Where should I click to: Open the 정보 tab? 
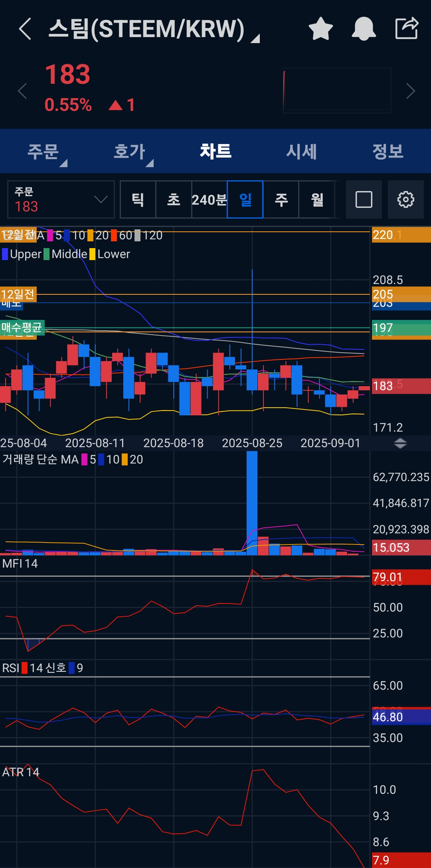pos(388,152)
